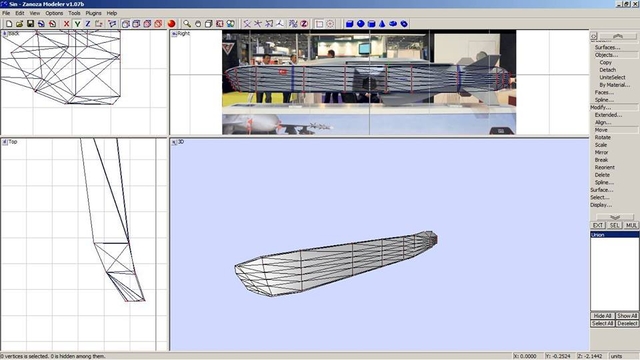Toggle the Z axis constraint

pyautogui.click(x=87, y=24)
